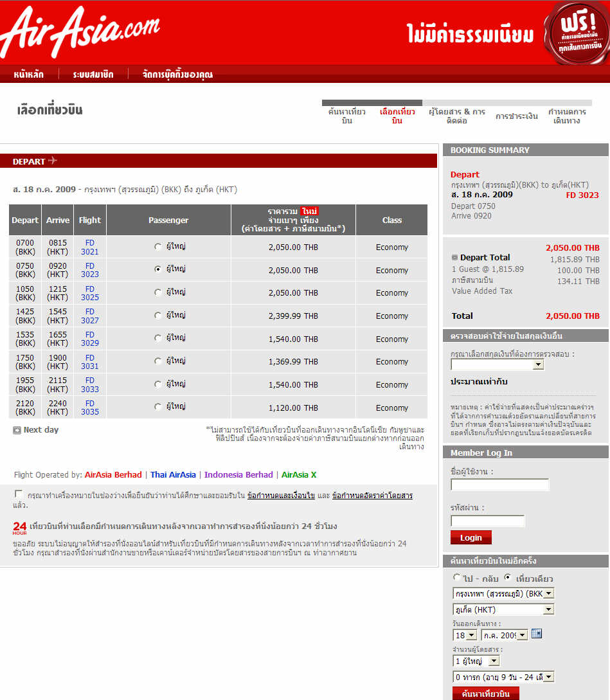Open flight FD 3021 link
This screenshot has width=610, height=700.
click(x=90, y=247)
